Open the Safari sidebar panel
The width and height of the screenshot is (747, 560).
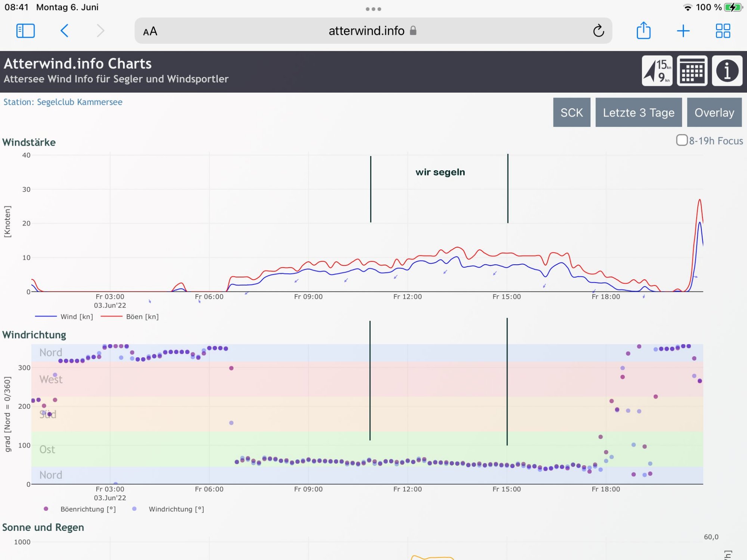click(x=25, y=31)
